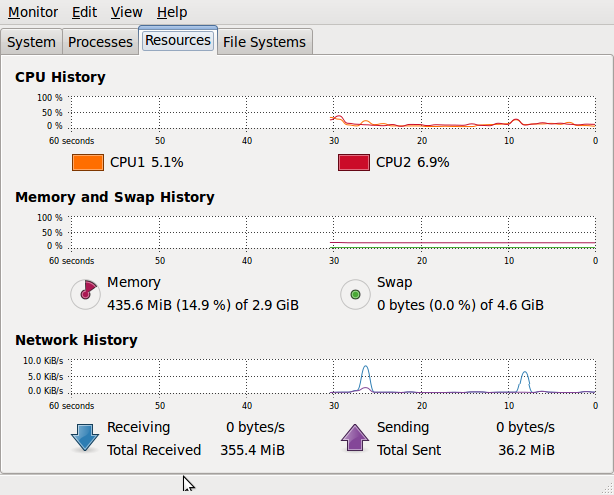Open the Help menu
The width and height of the screenshot is (614, 495).
coord(172,12)
